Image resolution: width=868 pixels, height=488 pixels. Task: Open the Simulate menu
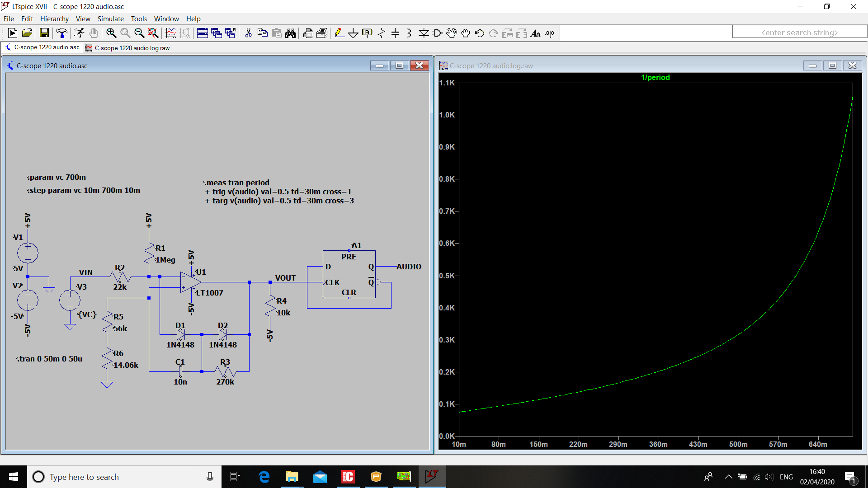pyautogui.click(x=110, y=19)
